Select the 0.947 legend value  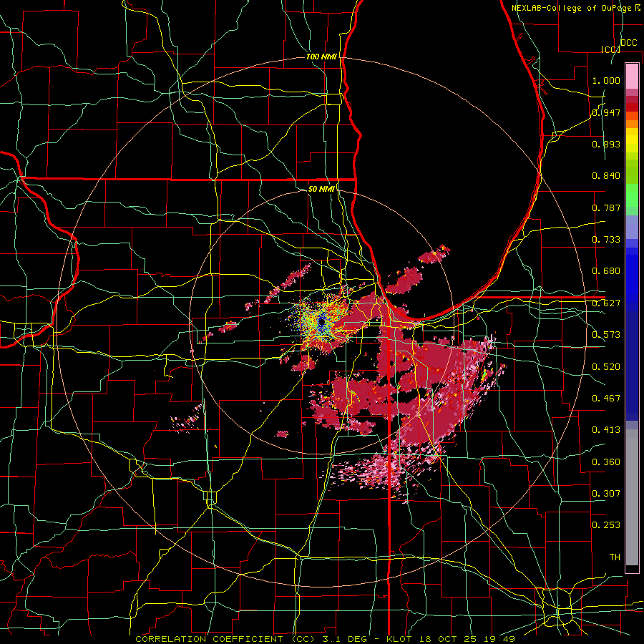click(x=606, y=112)
